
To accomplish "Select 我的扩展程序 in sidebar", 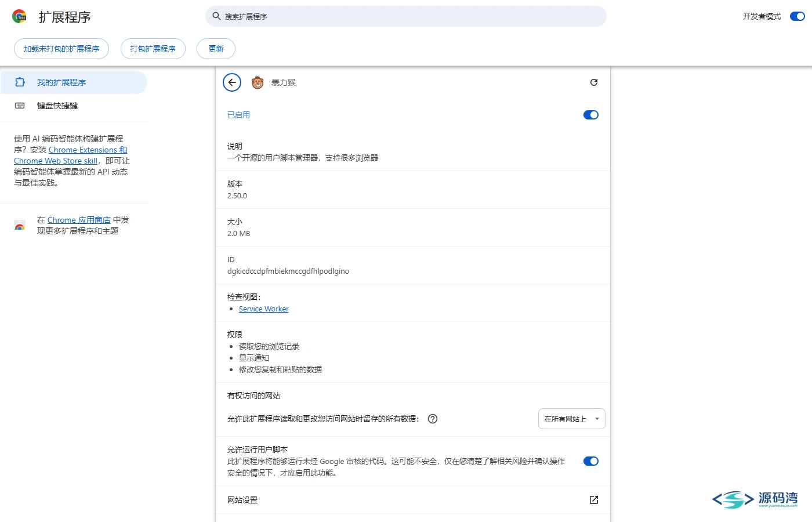I will point(74,82).
